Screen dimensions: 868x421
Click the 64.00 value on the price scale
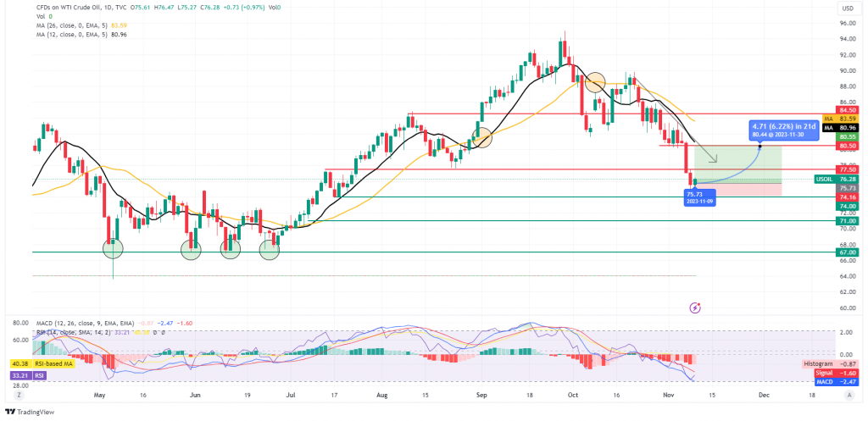click(848, 276)
